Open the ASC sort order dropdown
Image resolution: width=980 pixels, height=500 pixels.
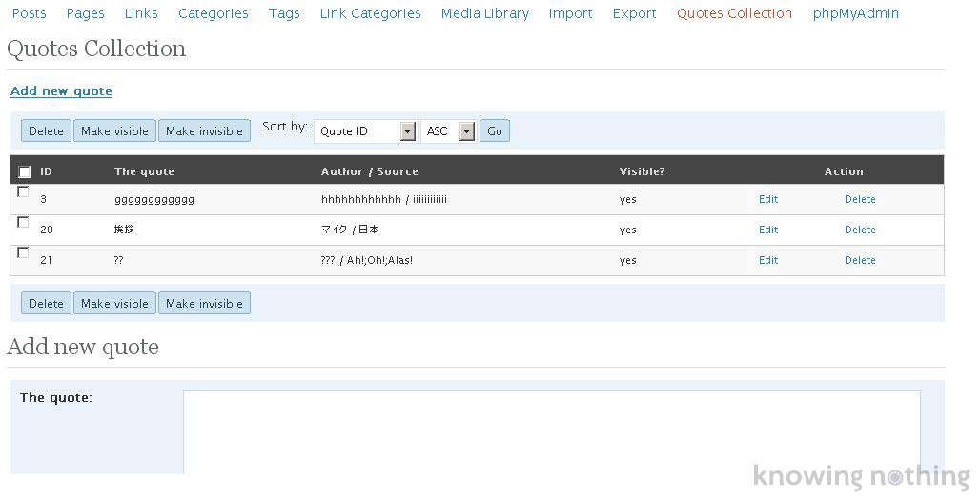(449, 131)
